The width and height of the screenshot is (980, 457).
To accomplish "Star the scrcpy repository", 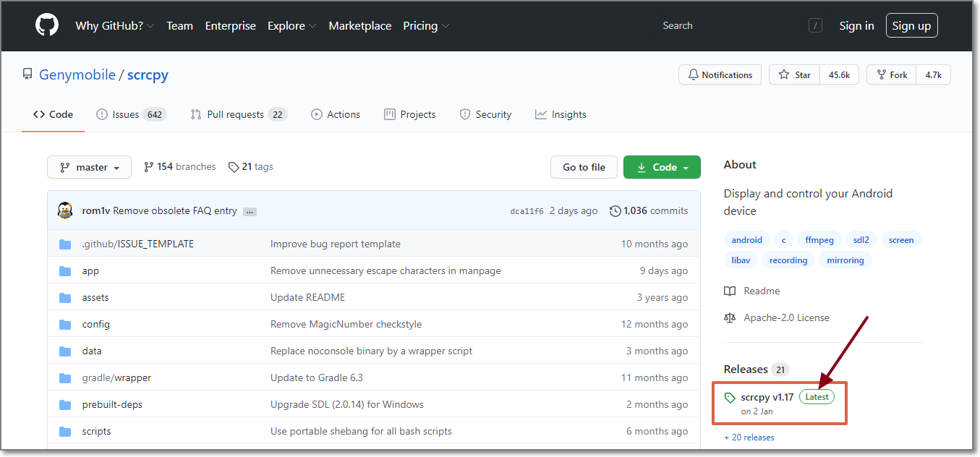I will point(794,74).
